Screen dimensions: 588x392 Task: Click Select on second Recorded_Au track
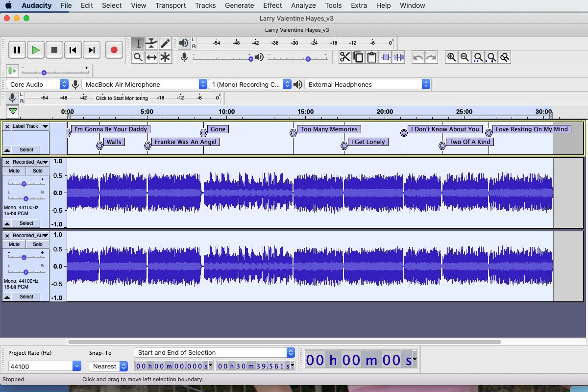pos(26,297)
